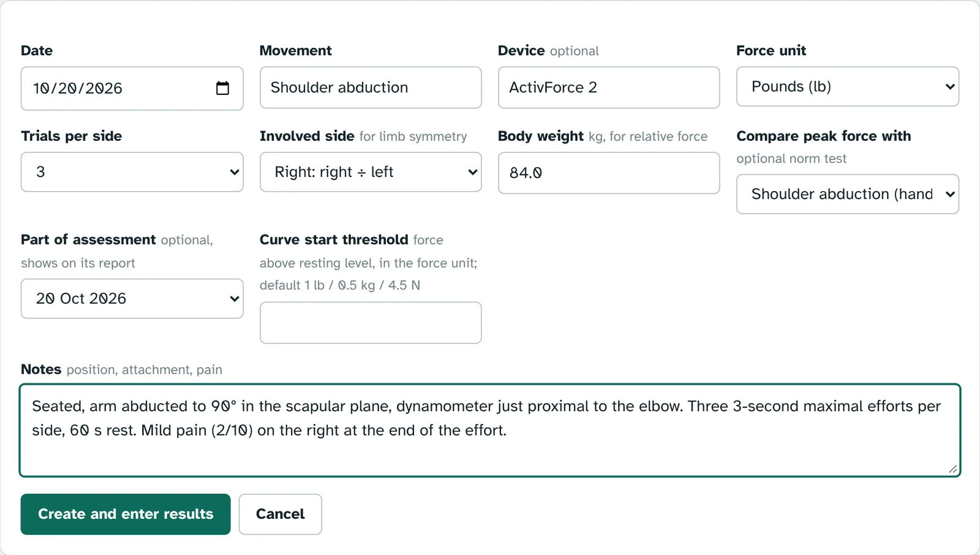980x555 pixels.
Task: Click the empty Curve start threshold field
Action: point(371,323)
